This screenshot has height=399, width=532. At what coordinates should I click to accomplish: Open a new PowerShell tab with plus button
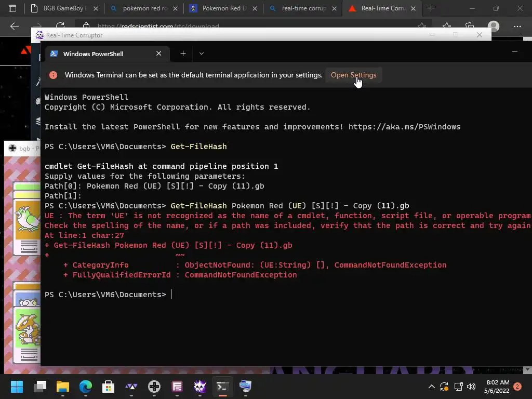pyautogui.click(x=183, y=54)
